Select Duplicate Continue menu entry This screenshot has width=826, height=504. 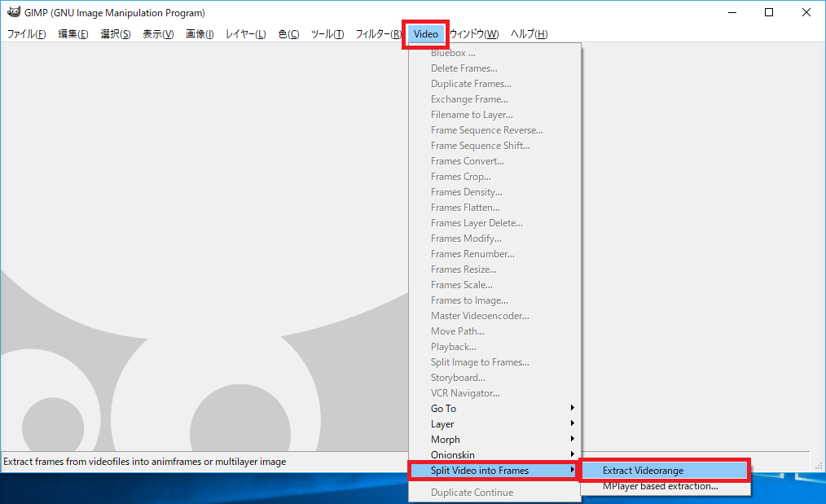(x=494, y=493)
